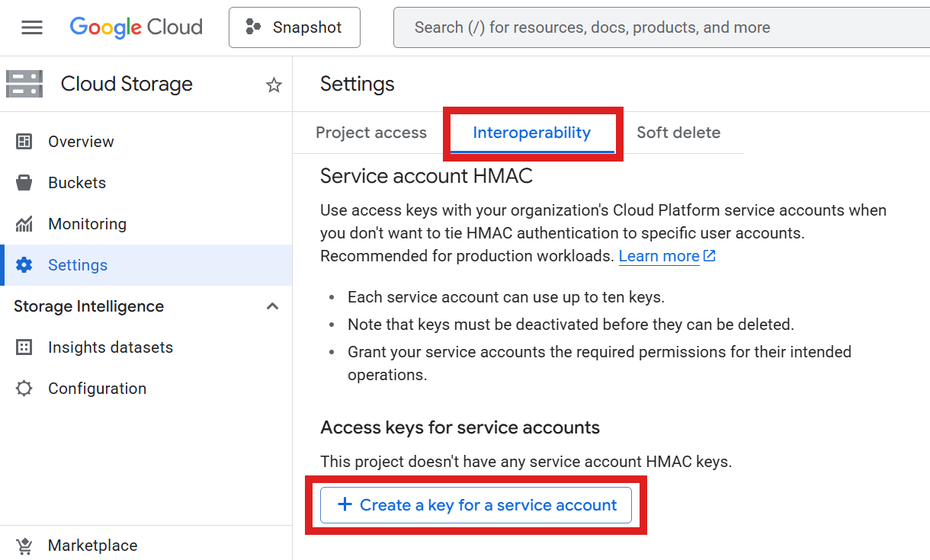Open the Learn more link
The height and width of the screenshot is (560, 930).
click(659, 256)
